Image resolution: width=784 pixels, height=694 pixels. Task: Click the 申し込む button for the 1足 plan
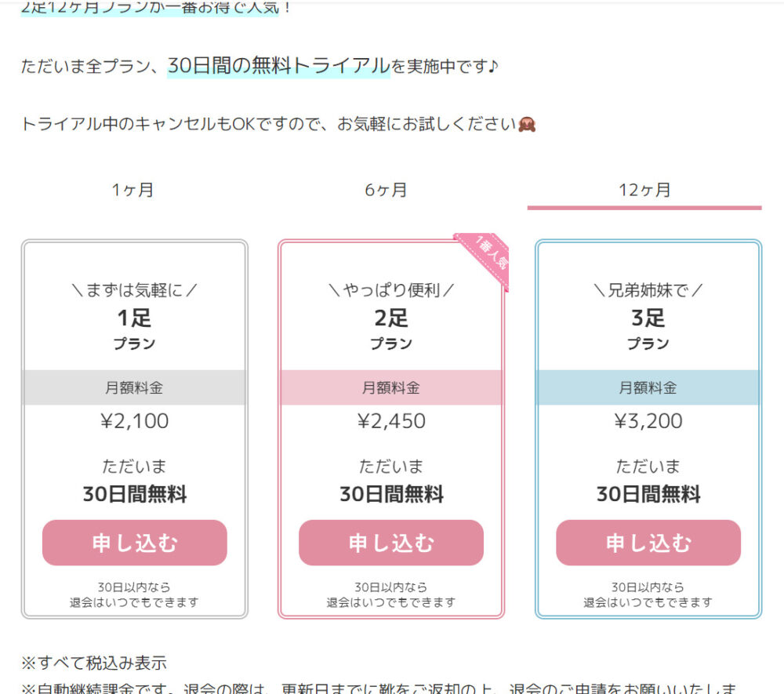pos(133,543)
